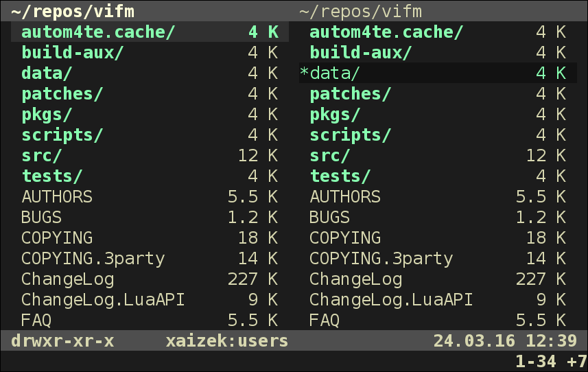The height and width of the screenshot is (372, 588).
Task: Select scripts/ in the left pane
Action: (150, 135)
